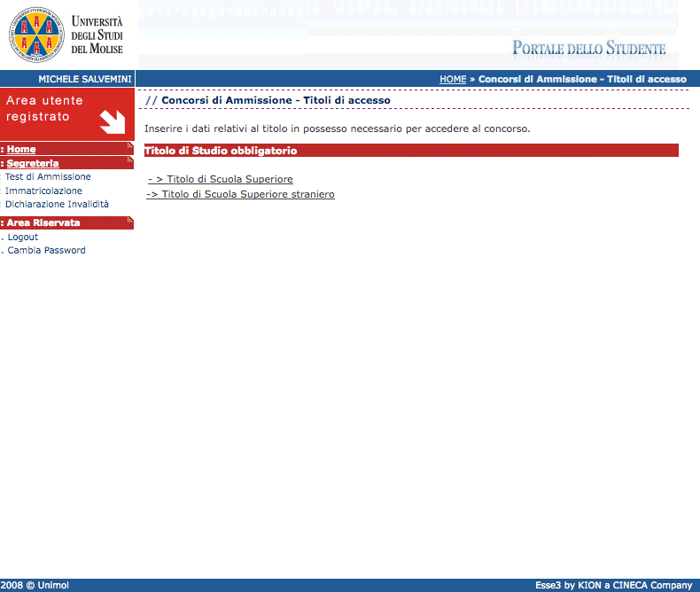
Task: Open the Home link in the sidebar
Action: [21, 149]
